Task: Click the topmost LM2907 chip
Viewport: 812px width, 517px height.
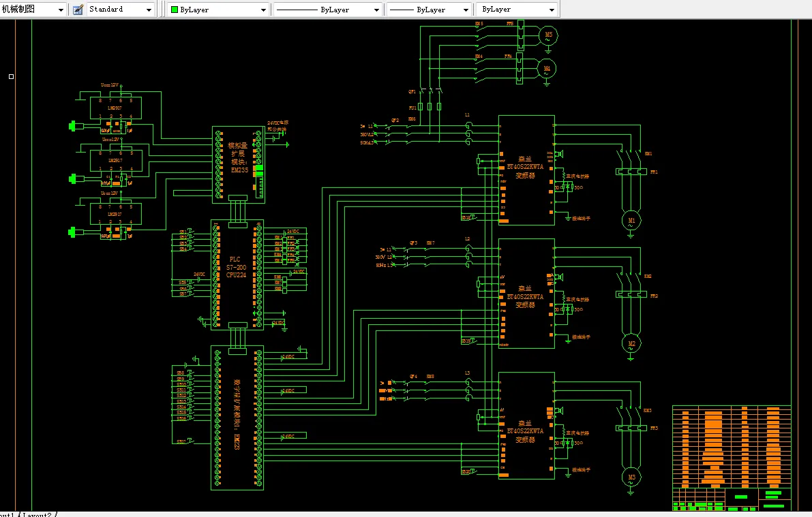Action: (116, 108)
